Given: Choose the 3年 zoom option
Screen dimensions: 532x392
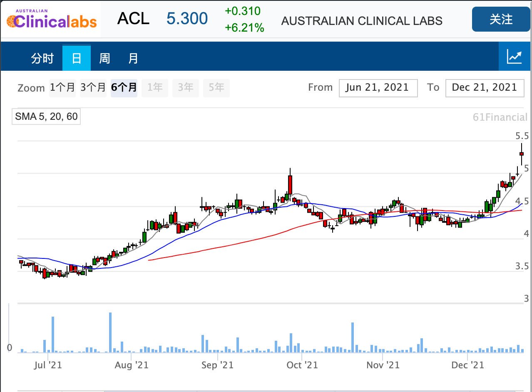Looking at the screenshot, I should [x=186, y=87].
